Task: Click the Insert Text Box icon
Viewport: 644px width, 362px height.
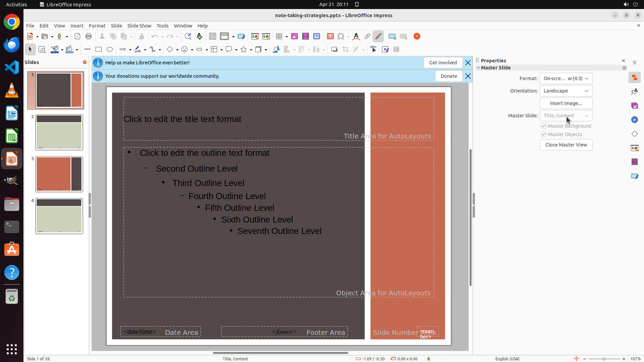Action: (x=330, y=37)
